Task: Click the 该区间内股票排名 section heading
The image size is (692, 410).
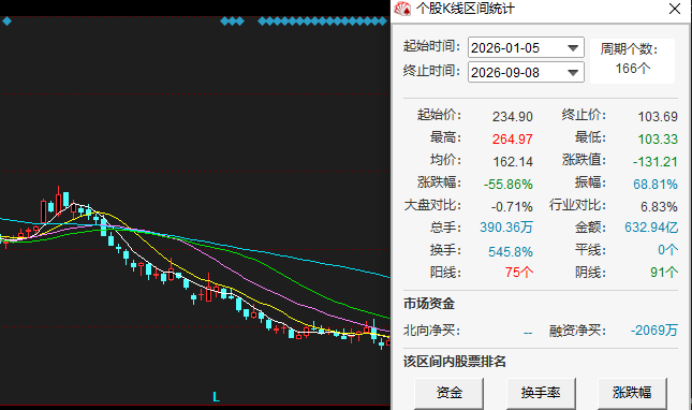Action: coord(455,361)
